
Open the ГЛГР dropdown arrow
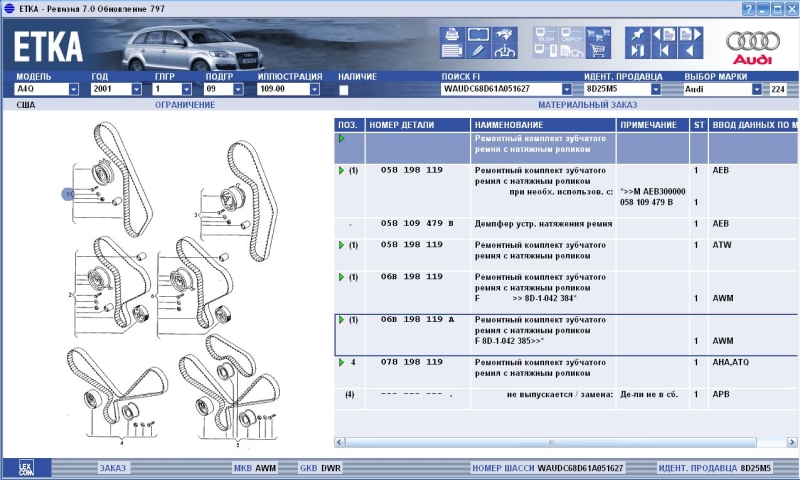(x=186, y=89)
